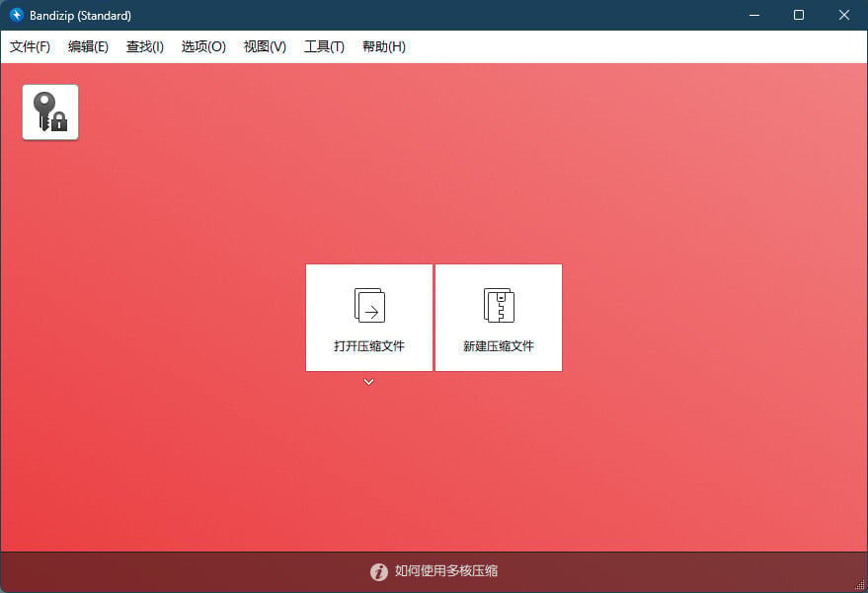Image resolution: width=868 pixels, height=593 pixels.
Task: Open the 编辑(E) menu
Action: (x=88, y=46)
